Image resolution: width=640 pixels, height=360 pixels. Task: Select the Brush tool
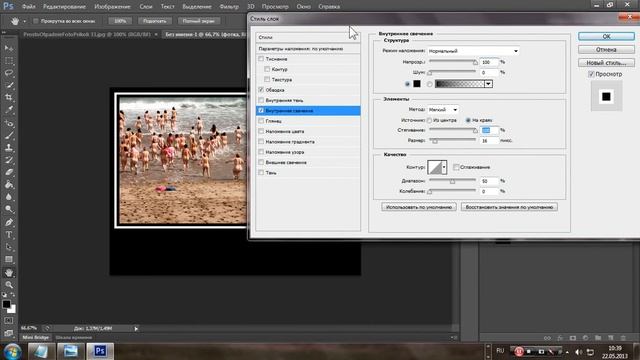click(x=9, y=135)
